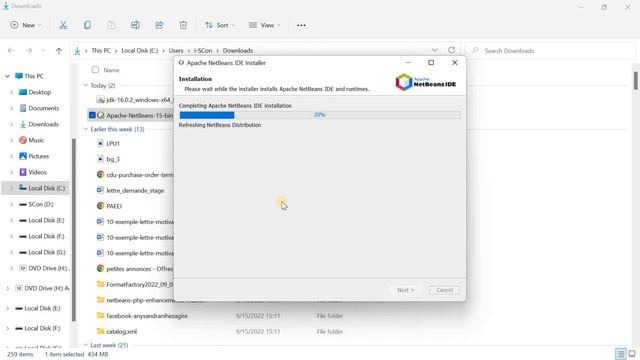Click This PC in the address breadcrumb

point(101,51)
